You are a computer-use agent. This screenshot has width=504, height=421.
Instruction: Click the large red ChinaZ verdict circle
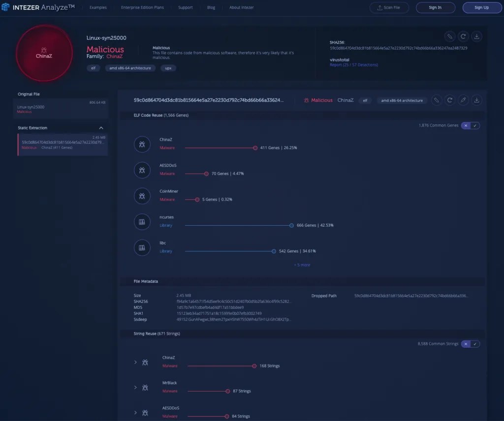pos(44,53)
